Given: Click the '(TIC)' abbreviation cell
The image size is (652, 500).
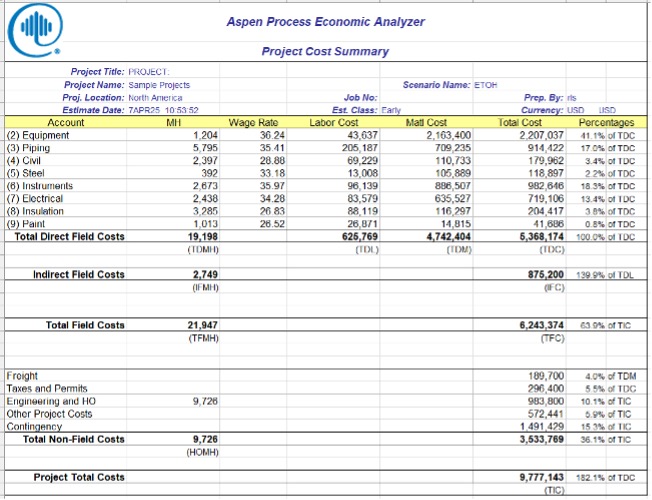Looking at the screenshot, I should tap(553, 490).
